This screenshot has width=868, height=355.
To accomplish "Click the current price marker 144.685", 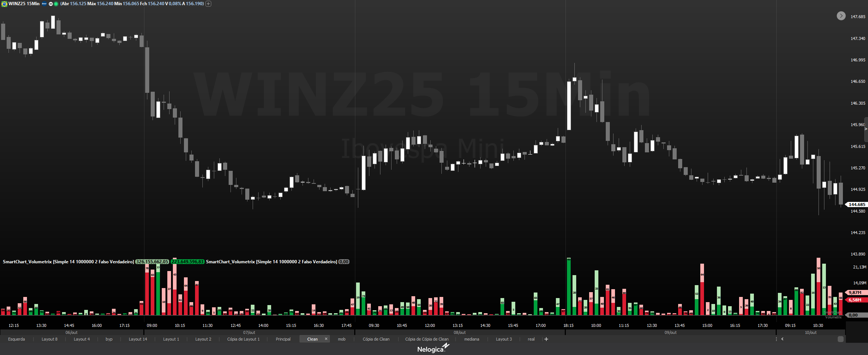I will point(857,204).
